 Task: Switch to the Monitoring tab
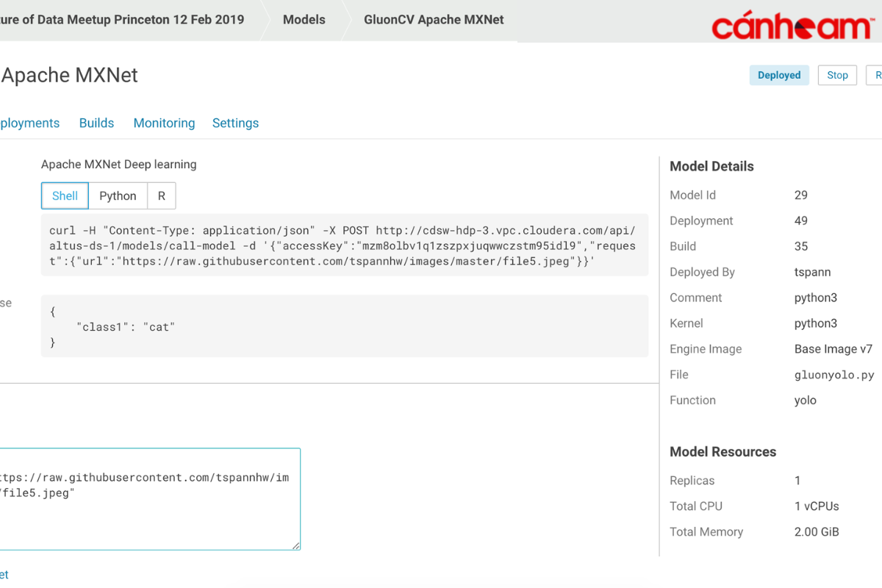point(164,123)
